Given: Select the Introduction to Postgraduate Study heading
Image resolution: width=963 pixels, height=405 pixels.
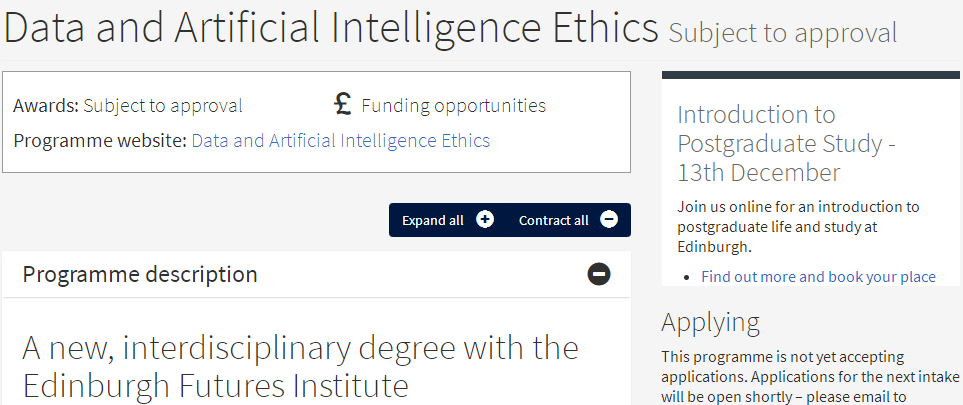Looking at the screenshot, I should coord(786,143).
